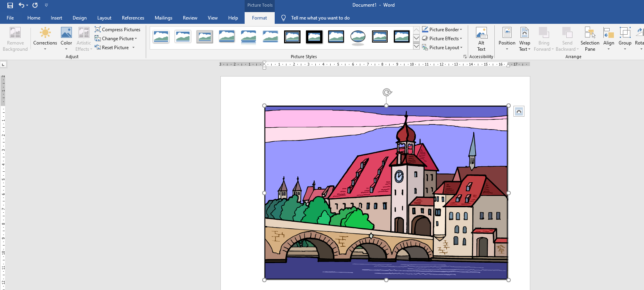Click Compress Pictures
644x290 pixels.
tap(117, 30)
